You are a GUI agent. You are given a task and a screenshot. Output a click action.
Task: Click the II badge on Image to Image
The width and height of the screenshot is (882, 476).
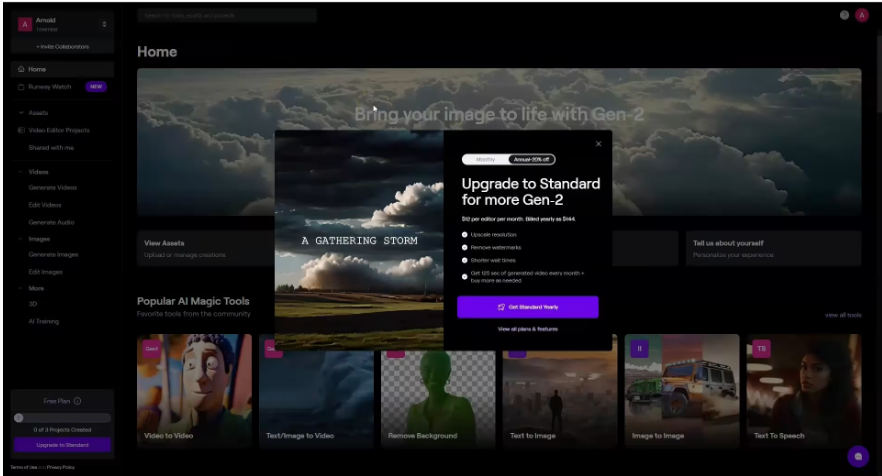639,349
